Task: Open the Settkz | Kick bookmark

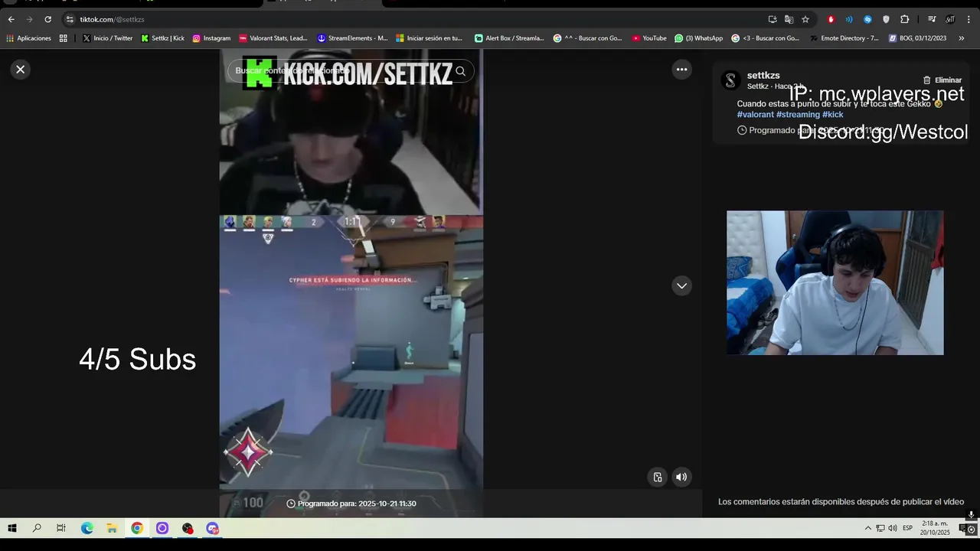Action: click(x=162, y=38)
